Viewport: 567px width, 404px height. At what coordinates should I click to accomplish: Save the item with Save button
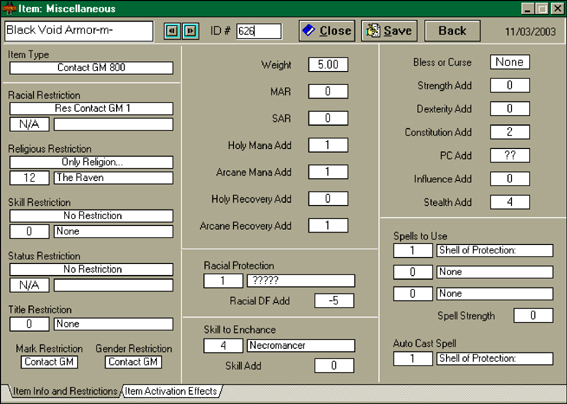pos(389,31)
